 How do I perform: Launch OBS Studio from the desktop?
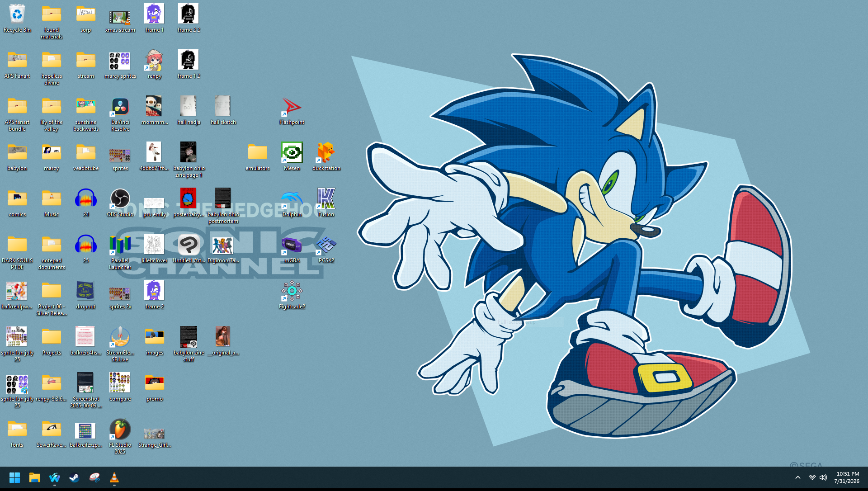[120, 203]
